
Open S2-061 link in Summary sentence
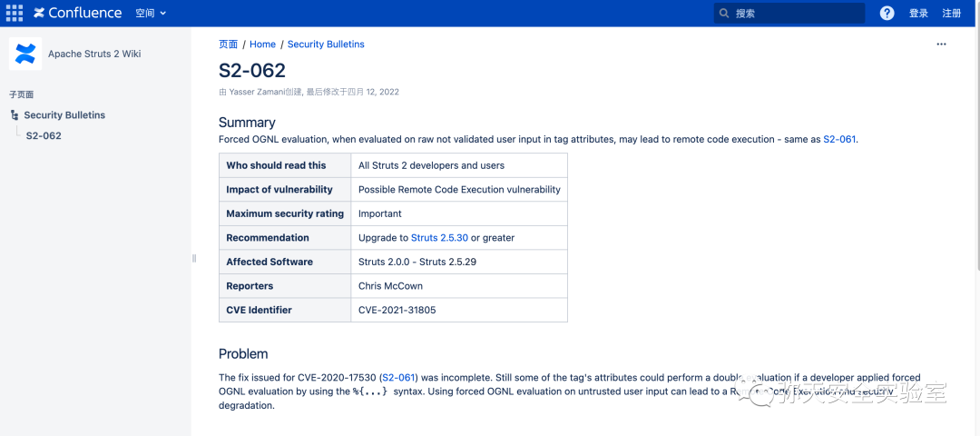[x=838, y=140]
